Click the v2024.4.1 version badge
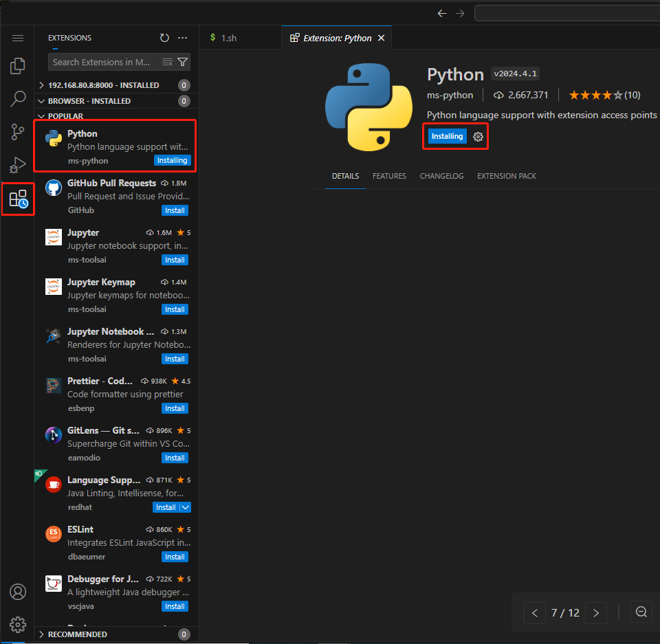Screen dimensions: 660x644 pyautogui.click(x=515, y=74)
